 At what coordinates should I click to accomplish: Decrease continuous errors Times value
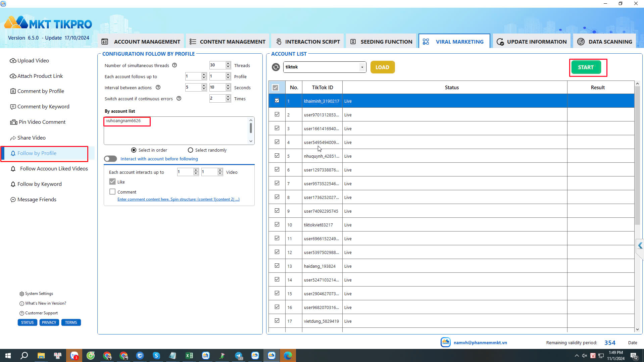[228, 100]
